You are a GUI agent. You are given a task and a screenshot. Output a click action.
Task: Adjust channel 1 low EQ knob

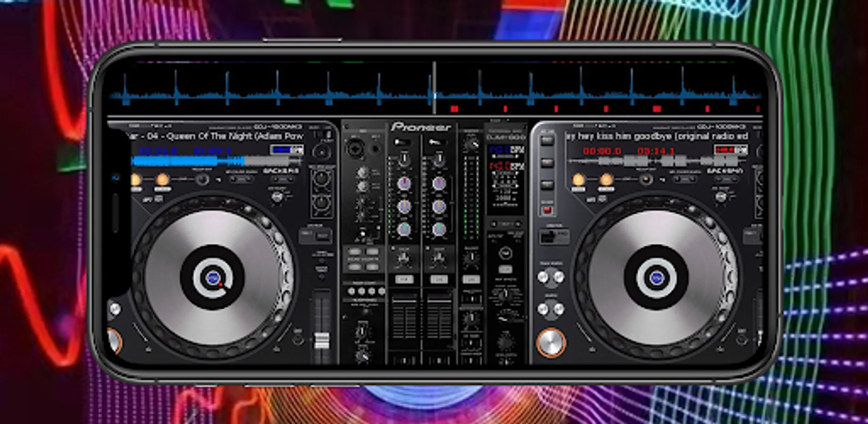pos(404,229)
